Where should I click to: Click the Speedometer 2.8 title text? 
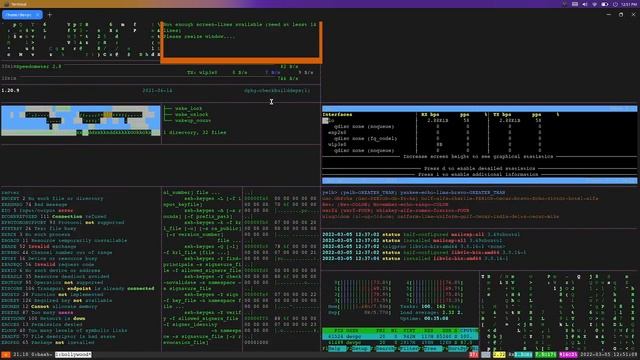(x=39, y=67)
